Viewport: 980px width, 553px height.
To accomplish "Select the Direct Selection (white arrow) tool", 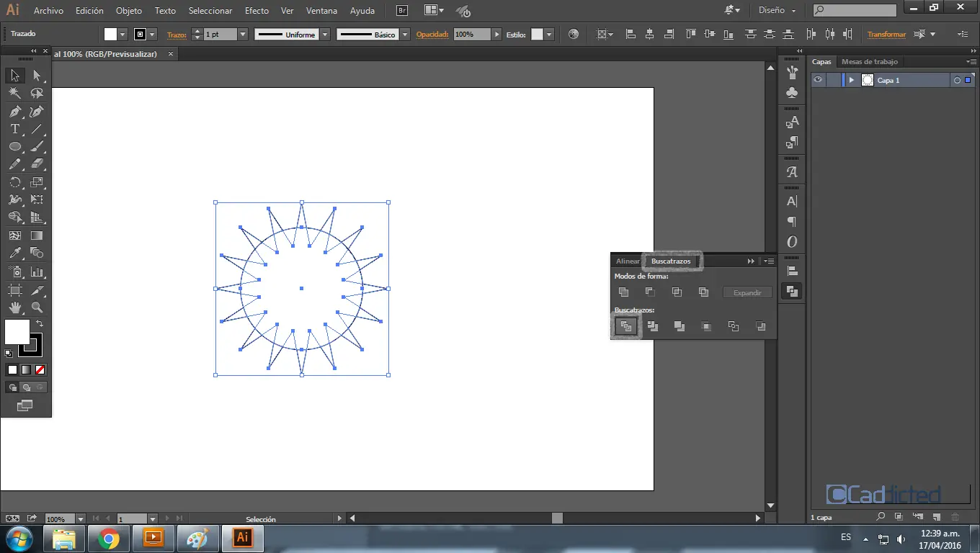I will click(37, 76).
